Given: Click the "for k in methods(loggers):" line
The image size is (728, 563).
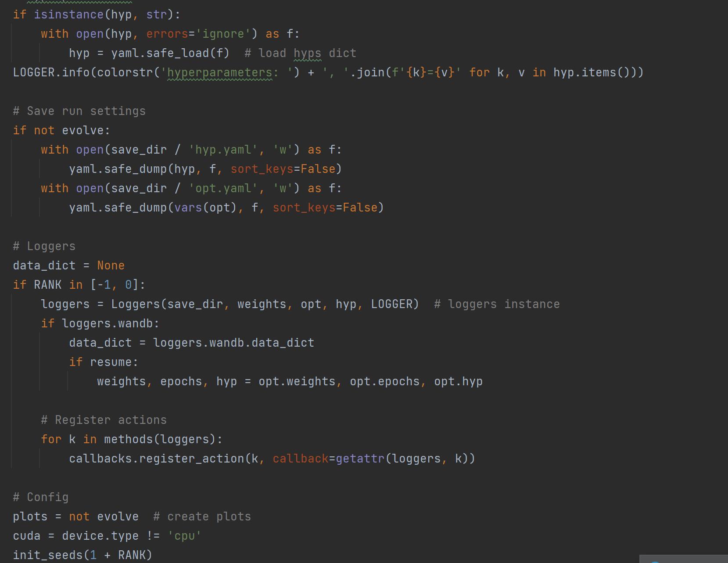Looking at the screenshot, I should click(132, 439).
